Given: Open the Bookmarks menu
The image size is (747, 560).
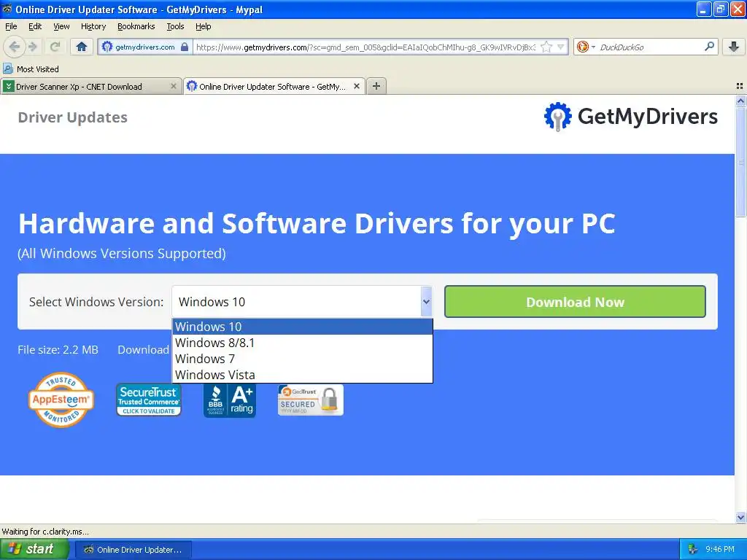Looking at the screenshot, I should (136, 26).
